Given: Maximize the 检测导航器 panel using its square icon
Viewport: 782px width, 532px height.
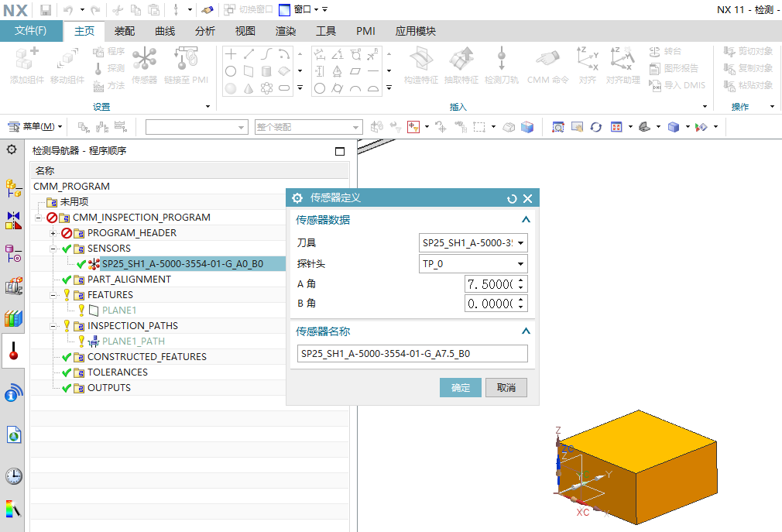Looking at the screenshot, I should [340, 151].
